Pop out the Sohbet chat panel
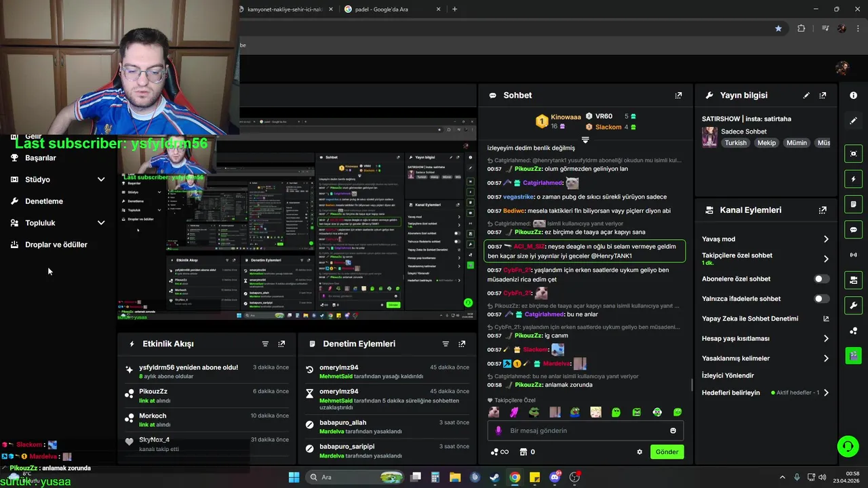 678,96
